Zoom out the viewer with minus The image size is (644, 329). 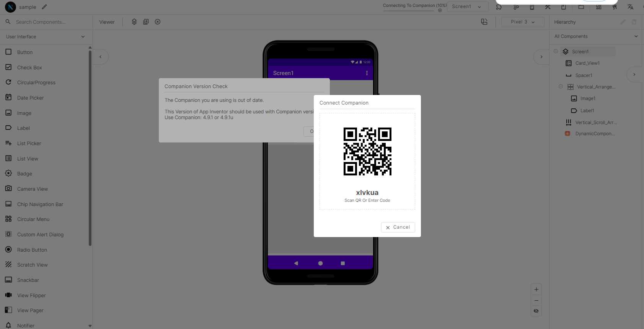click(536, 301)
